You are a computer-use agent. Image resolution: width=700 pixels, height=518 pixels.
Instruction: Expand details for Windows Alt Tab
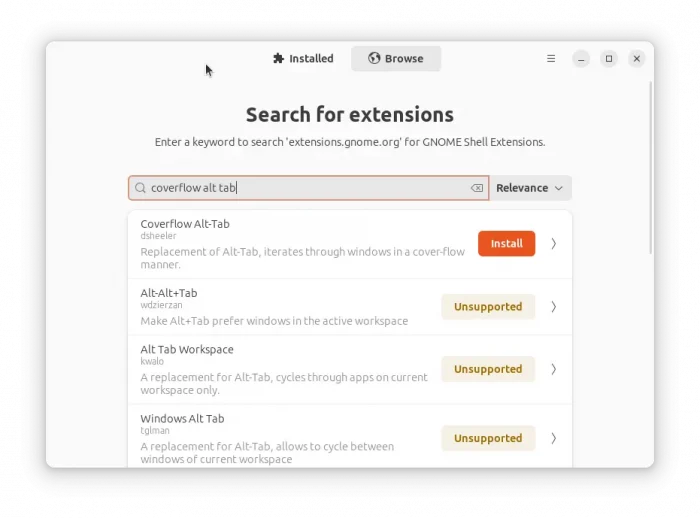point(554,438)
